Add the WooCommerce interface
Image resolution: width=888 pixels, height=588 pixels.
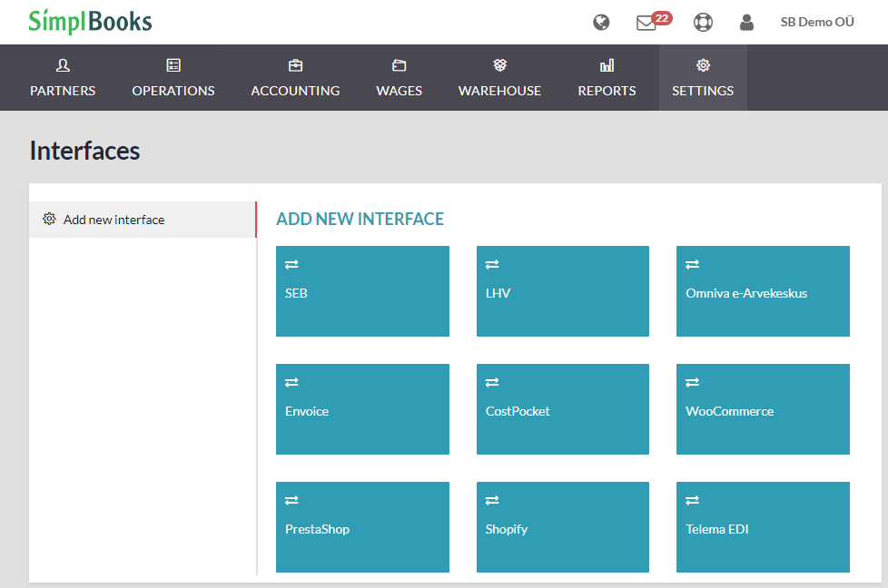click(763, 409)
